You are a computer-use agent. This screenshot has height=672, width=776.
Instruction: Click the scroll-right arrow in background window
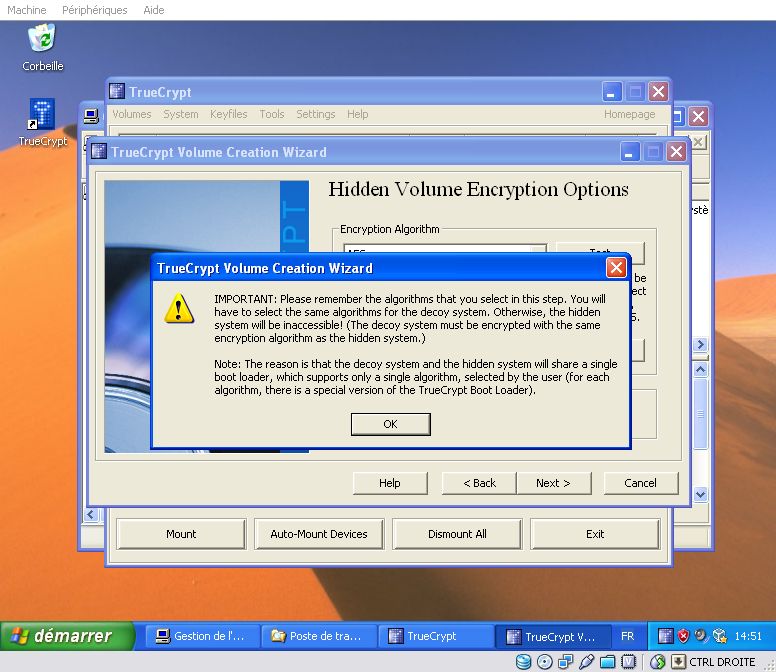point(700,344)
